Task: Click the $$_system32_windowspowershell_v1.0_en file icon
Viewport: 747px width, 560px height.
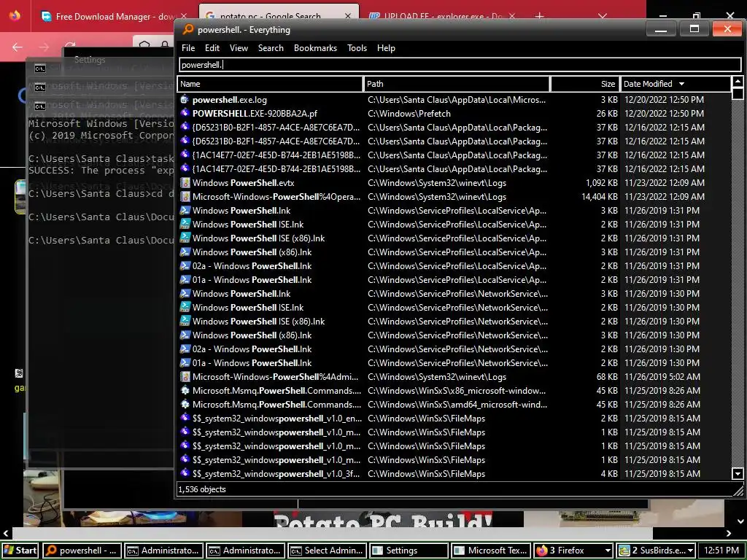Action: pos(185,418)
